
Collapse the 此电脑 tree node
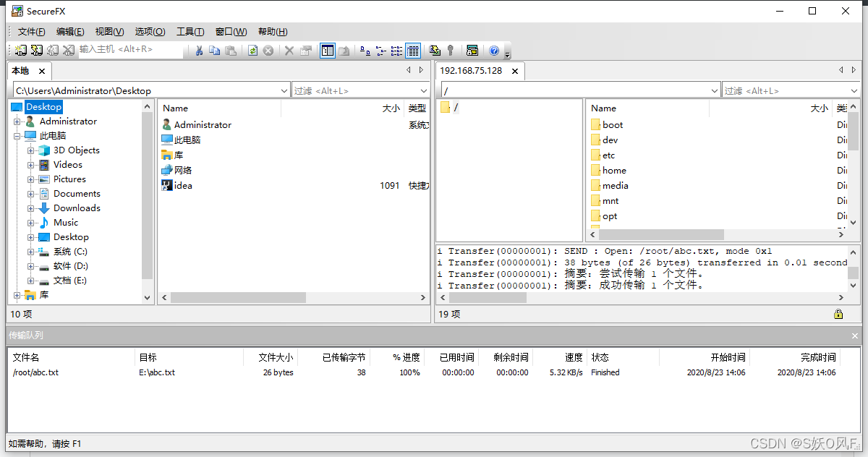pyautogui.click(x=17, y=136)
